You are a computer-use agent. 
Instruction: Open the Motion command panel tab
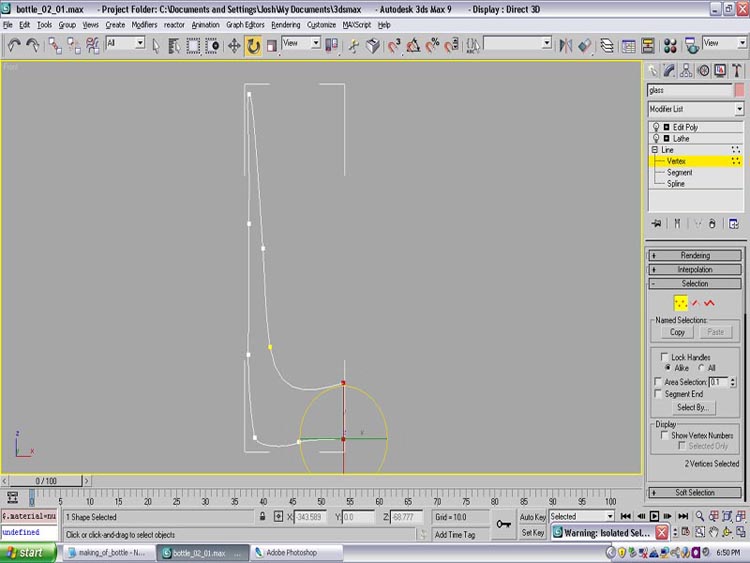pos(704,70)
